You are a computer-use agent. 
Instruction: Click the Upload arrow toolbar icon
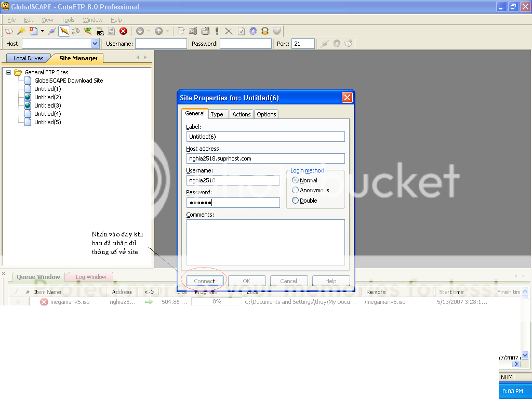[158, 31]
